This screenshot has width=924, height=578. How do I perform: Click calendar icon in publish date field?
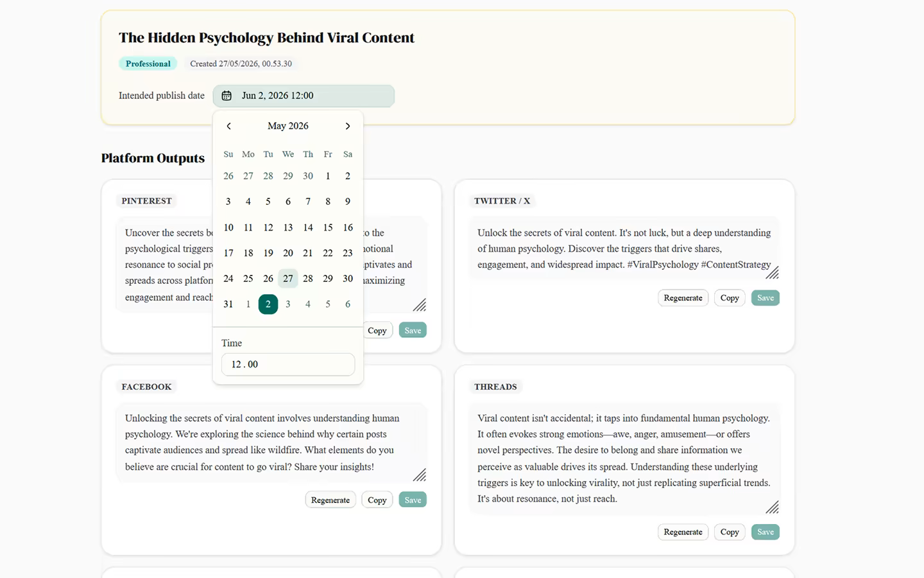click(227, 96)
